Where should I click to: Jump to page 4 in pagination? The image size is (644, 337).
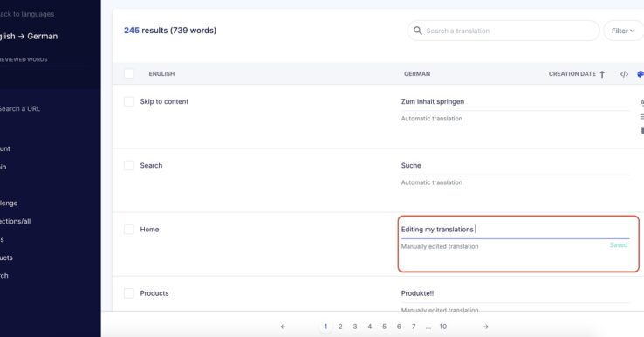pyautogui.click(x=370, y=327)
